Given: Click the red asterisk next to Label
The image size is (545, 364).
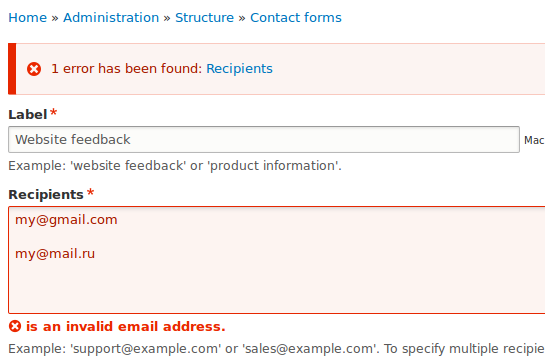Looking at the screenshot, I should (x=53, y=113).
